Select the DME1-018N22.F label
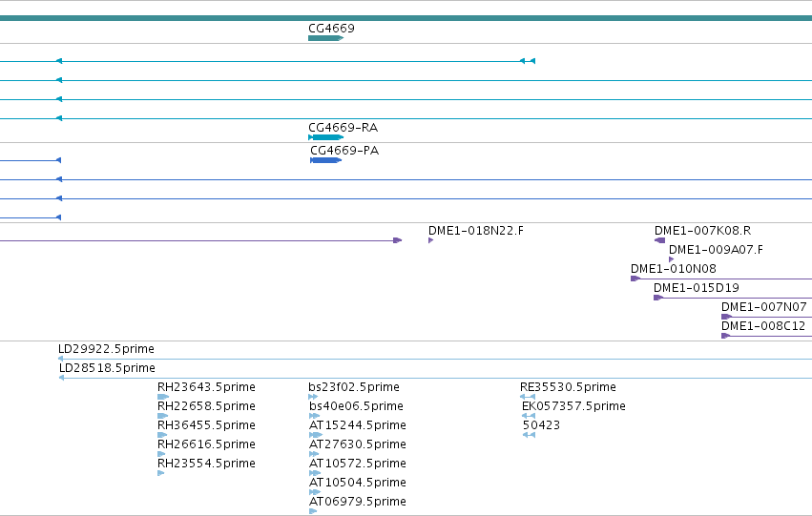This screenshot has height=516, width=812. (476, 230)
